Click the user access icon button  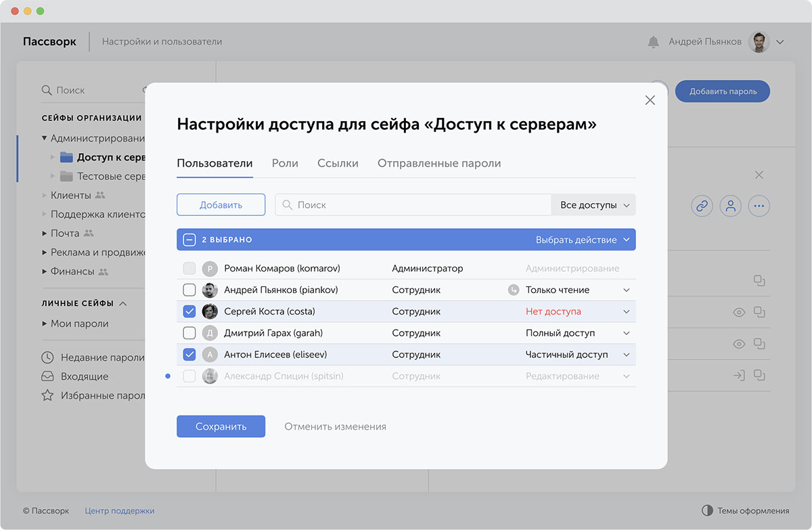coord(730,206)
